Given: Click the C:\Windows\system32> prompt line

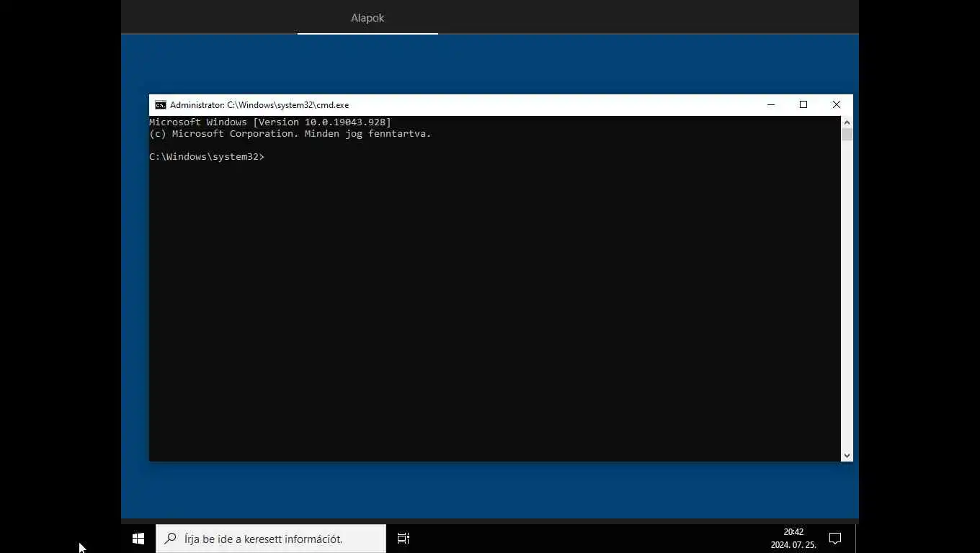Looking at the screenshot, I should 207,157.
